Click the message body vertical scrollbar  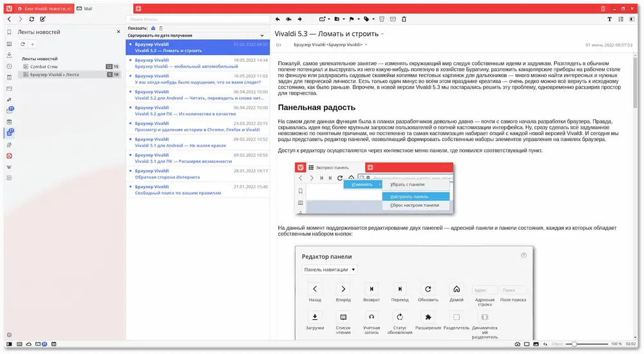[x=635, y=82]
